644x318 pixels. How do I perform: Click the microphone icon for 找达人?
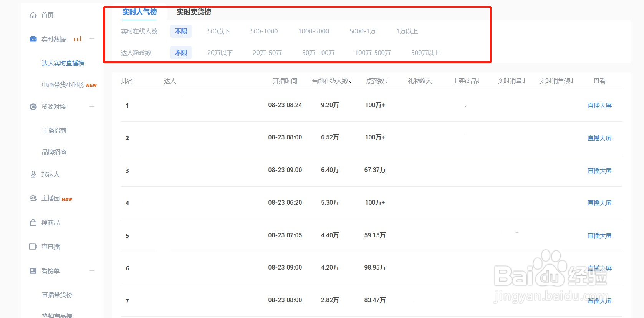pyautogui.click(x=33, y=174)
